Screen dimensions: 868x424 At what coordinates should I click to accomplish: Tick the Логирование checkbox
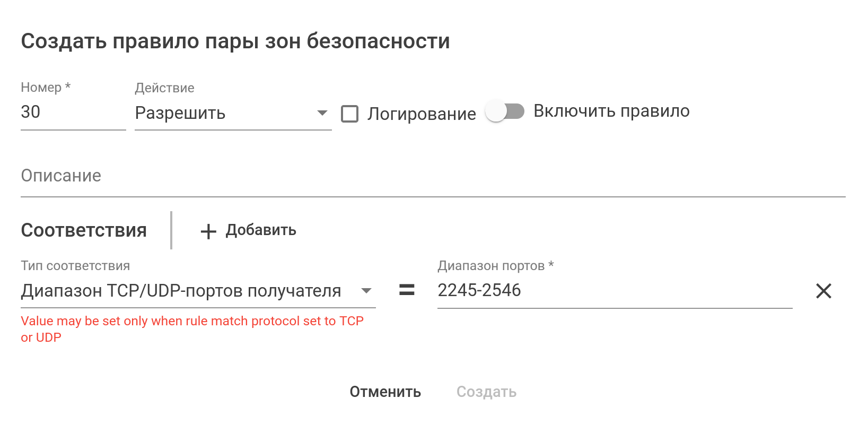point(349,114)
